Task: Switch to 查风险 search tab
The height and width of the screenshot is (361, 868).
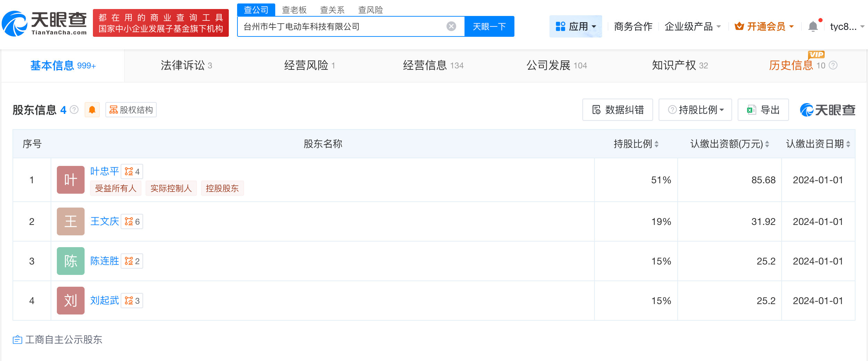Action: coord(370,10)
